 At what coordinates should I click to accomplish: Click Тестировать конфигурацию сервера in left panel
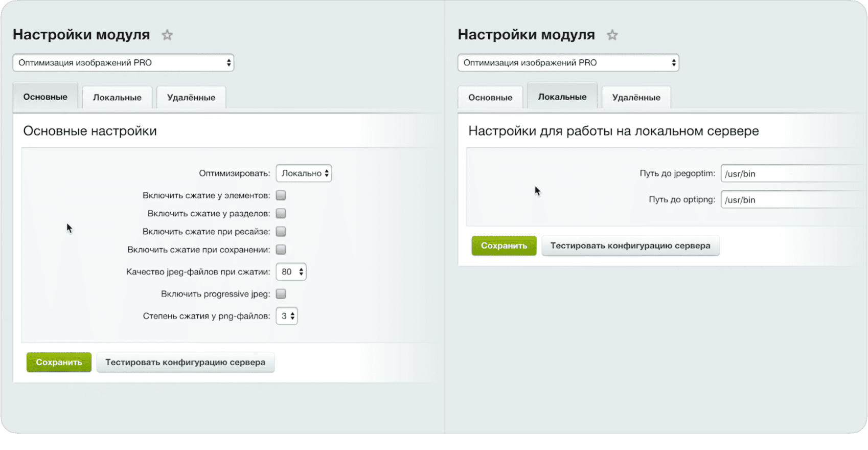point(186,362)
